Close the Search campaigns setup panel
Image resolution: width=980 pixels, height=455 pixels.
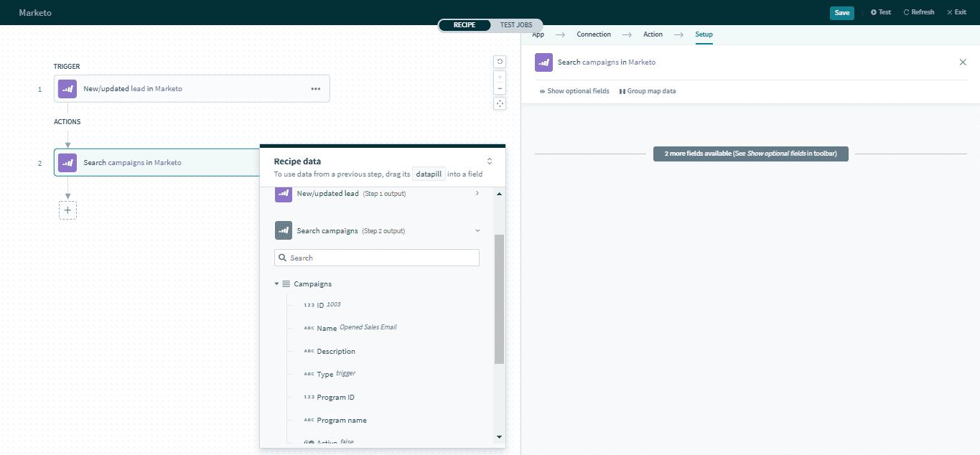pos(963,62)
